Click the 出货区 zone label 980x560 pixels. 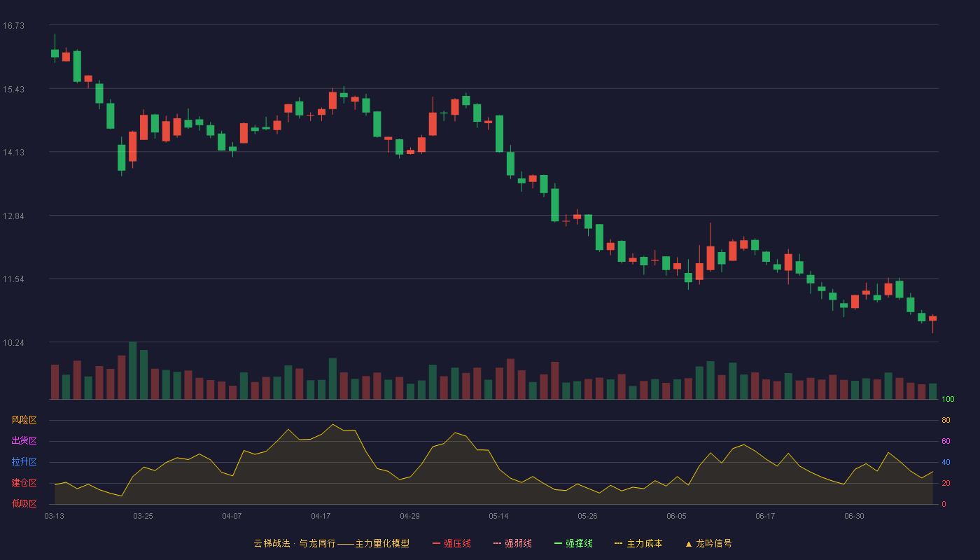(24, 441)
